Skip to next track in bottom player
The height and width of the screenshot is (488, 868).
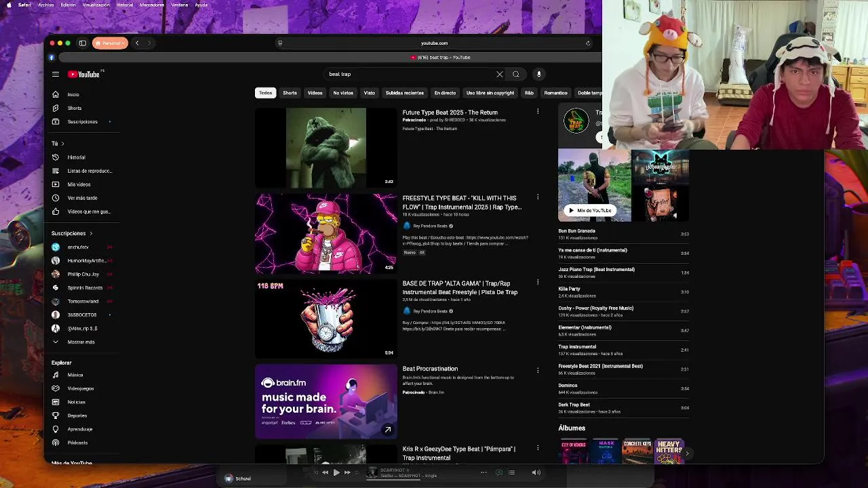point(347,472)
